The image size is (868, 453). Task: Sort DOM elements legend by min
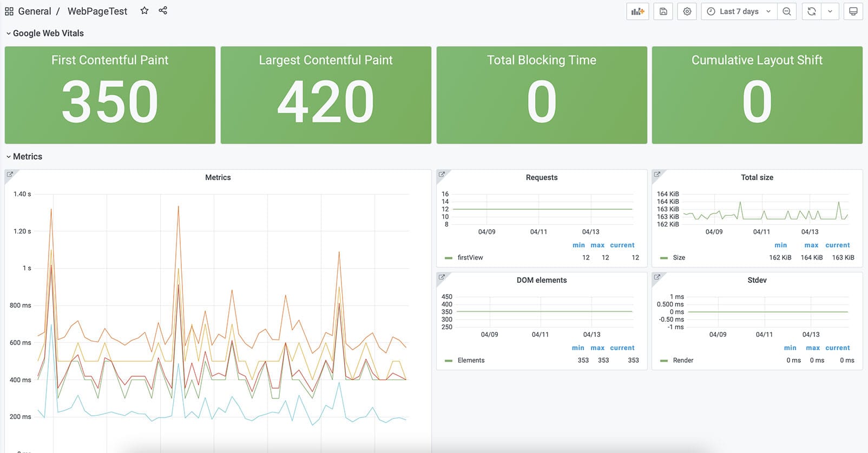tap(578, 348)
